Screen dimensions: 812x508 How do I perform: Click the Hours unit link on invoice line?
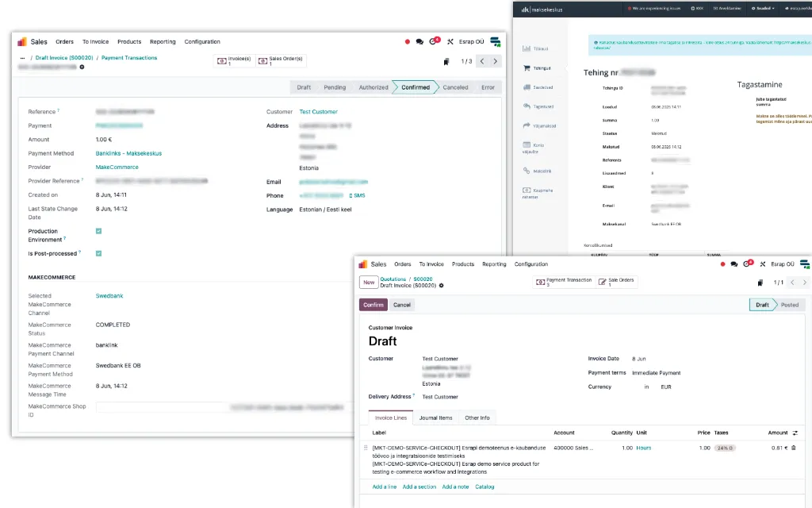pos(644,448)
